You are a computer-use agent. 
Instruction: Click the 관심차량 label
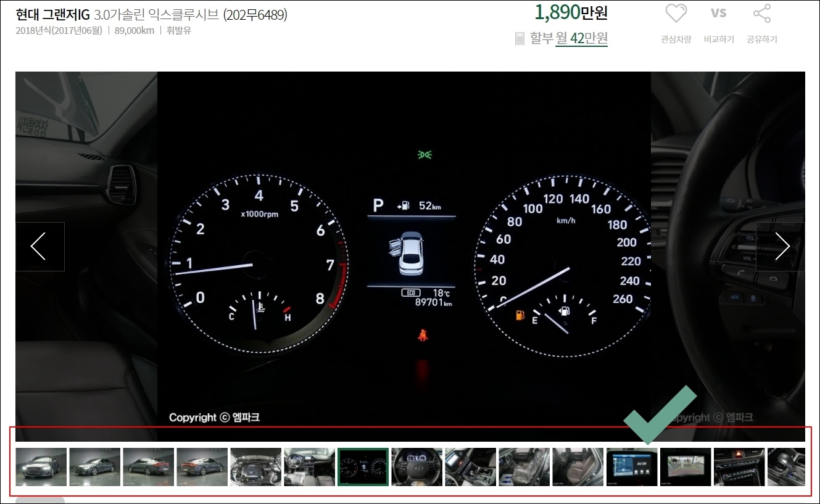click(676, 39)
